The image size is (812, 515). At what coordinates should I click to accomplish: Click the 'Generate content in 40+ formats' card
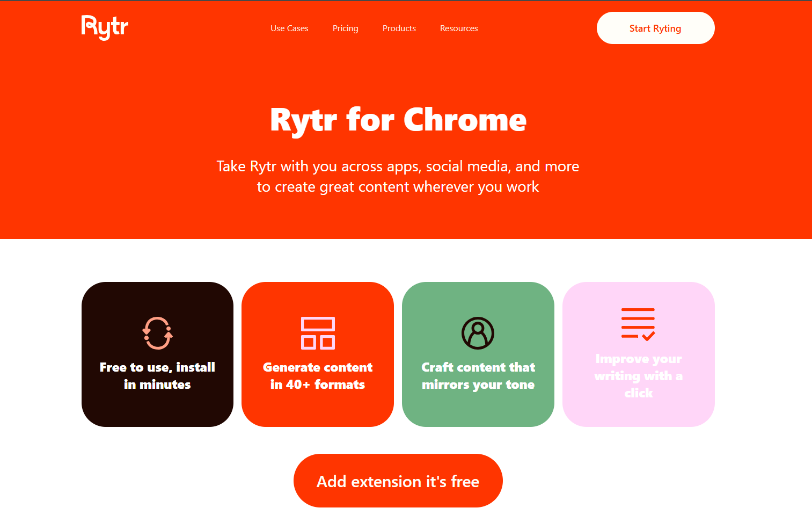click(317, 354)
